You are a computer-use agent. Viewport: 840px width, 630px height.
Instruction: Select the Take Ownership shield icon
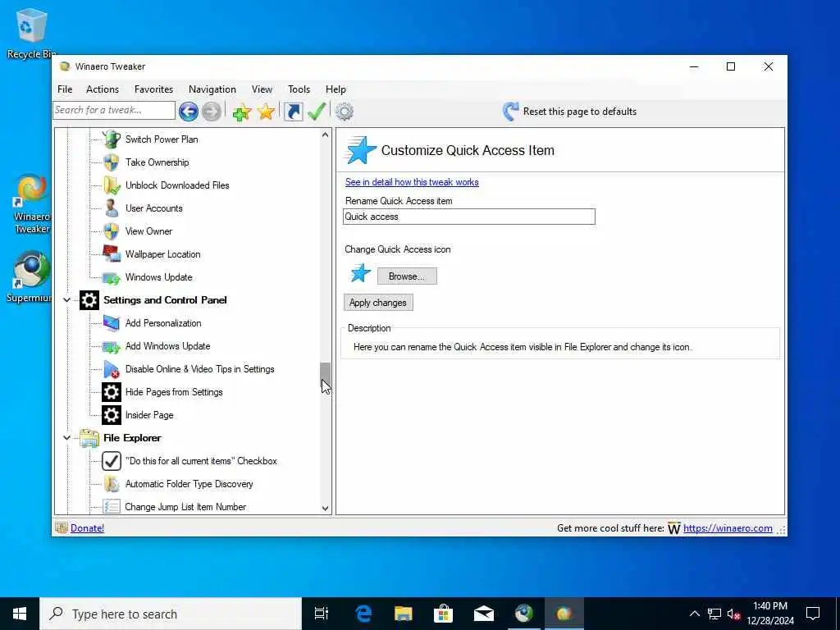112,162
